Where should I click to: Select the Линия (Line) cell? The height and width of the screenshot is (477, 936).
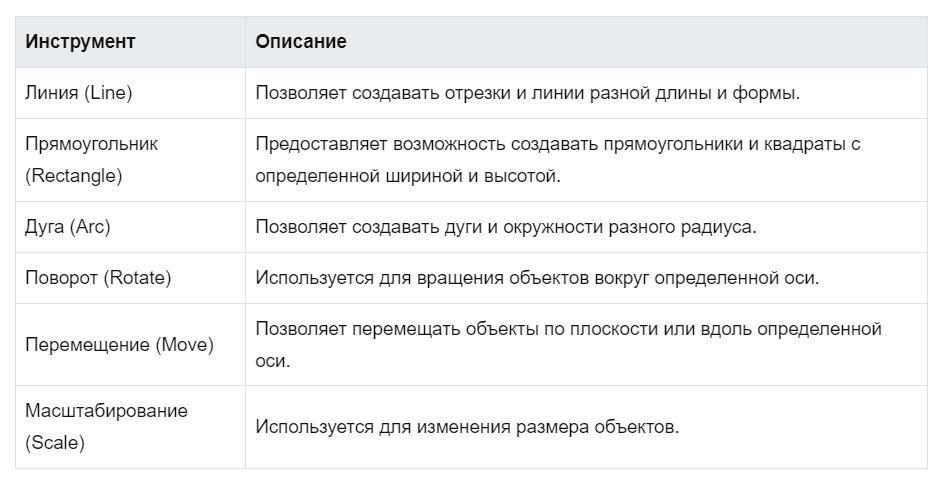(x=130, y=93)
